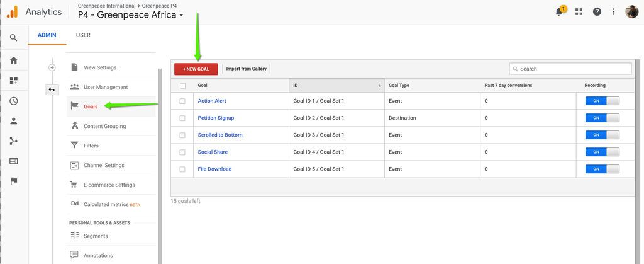Turn off recording for Social Share
Image resolution: width=644 pixels, height=264 pixels.
[x=602, y=152]
